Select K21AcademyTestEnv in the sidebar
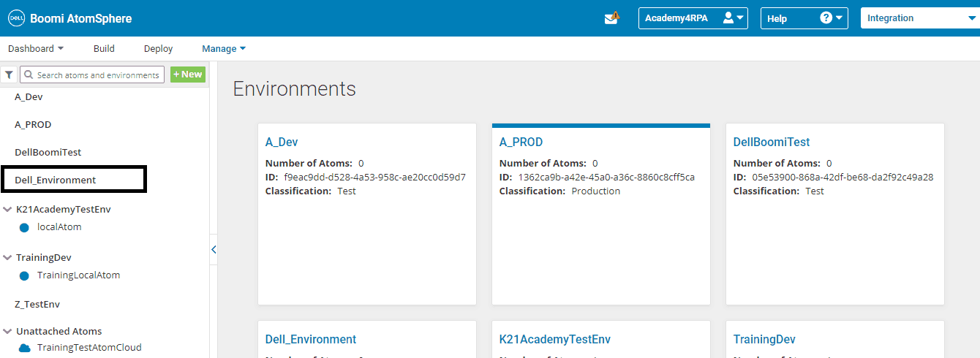This screenshot has height=358, width=980. pyautogui.click(x=64, y=209)
